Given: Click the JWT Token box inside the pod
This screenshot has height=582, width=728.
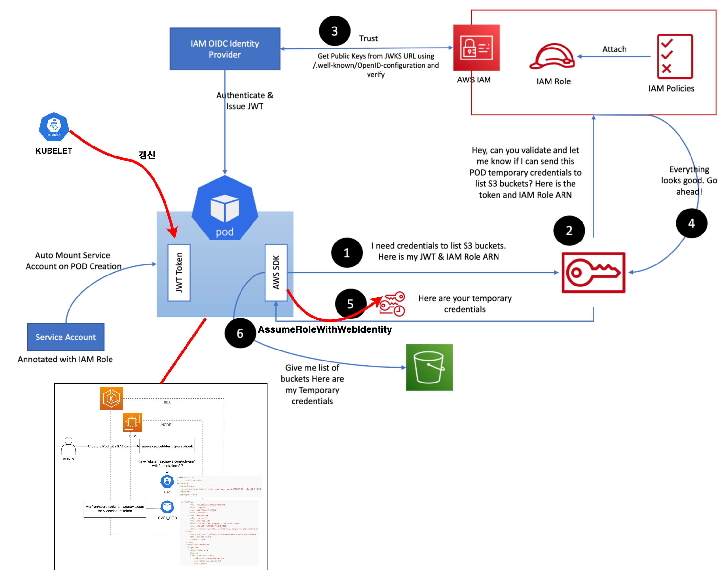Looking at the screenshot, I should pyautogui.click(x=179, y=272).
